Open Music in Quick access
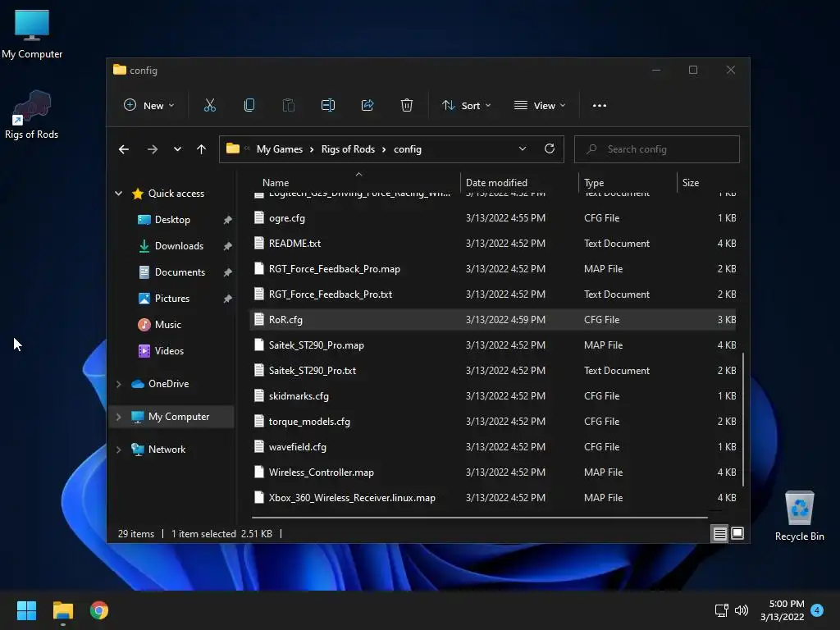Screen dimensions: 840x630 click(167, 325)
